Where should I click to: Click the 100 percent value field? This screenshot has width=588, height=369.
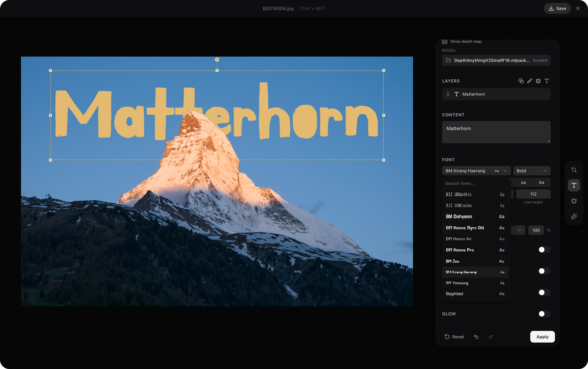pos(536,230)
